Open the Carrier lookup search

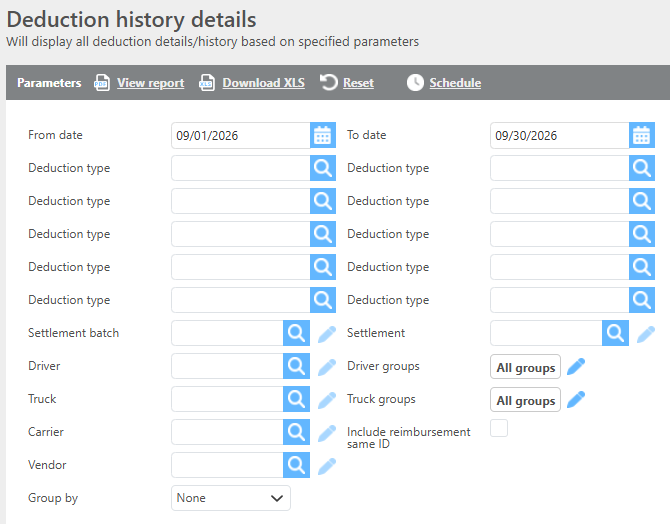[x=296, y=432]
